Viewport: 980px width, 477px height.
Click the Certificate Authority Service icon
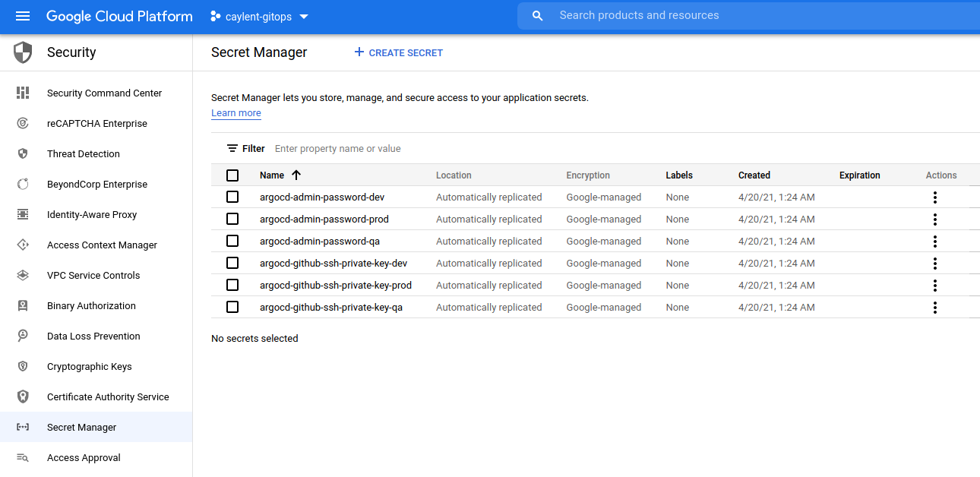coord(23,396)
